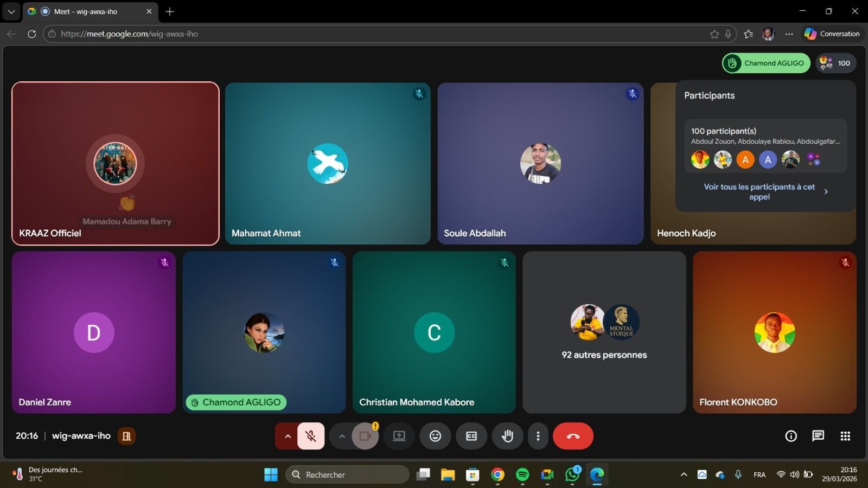Click muted mic icon on Daniel Zanre tile
Image resolution: width=868 pixels, height=488 pixels.
tap(164, 262)
